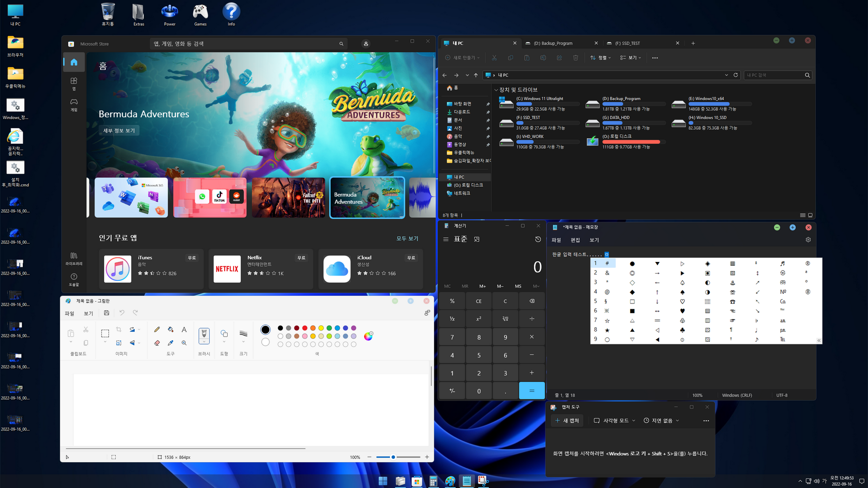The height and width of the screenshot is (488, 868).
Task: Open the Calculator navigation hamburger menu
Action: (x=446, y=239)
